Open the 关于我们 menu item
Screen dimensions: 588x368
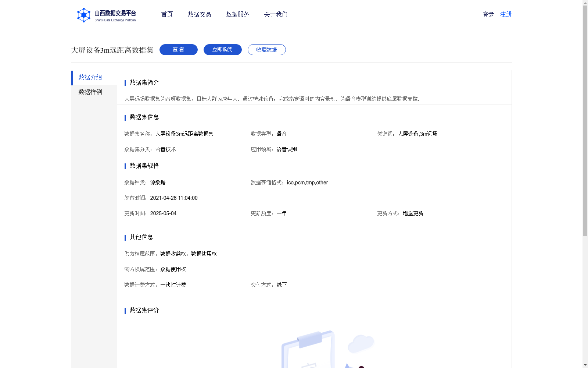click(x=276, y=14)
